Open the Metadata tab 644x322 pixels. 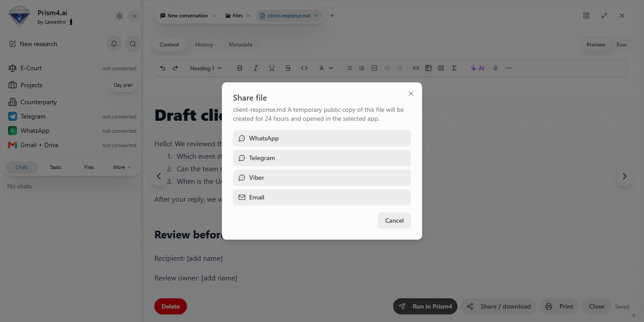coord(241,45)
